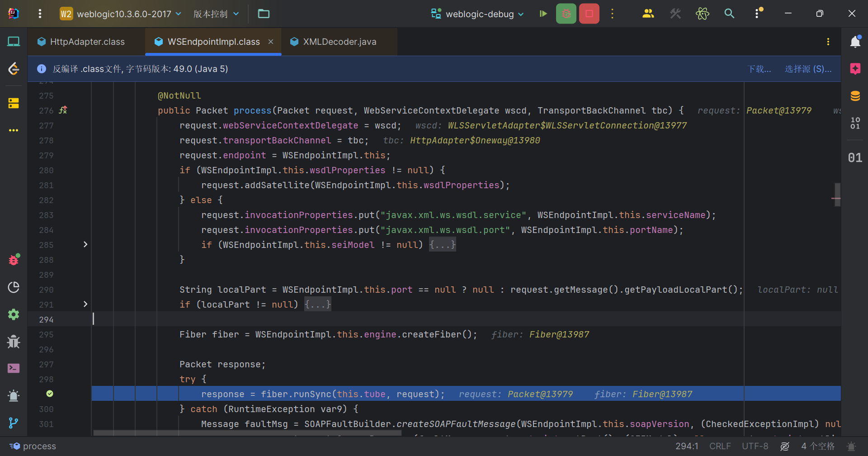Click the 选择源 (S)... link
Image resolution: width=868 pixels, height=456 pixels.
pos(808,69)
